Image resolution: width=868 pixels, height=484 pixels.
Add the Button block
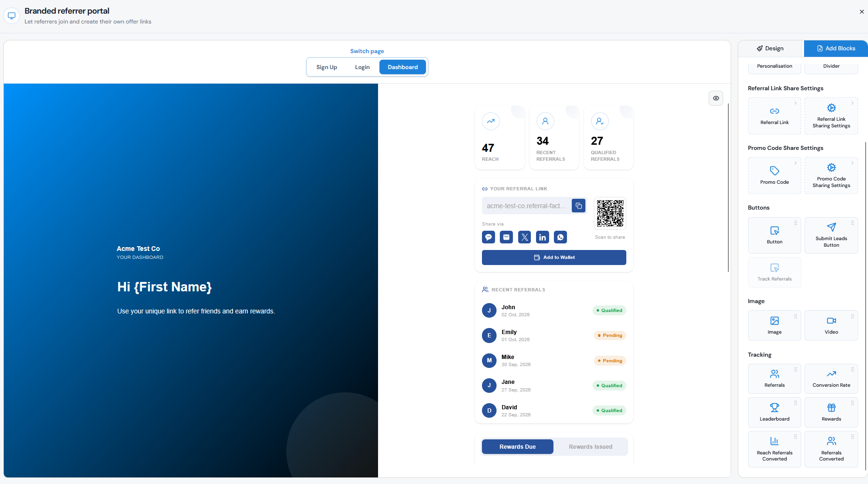coord(774,235)
